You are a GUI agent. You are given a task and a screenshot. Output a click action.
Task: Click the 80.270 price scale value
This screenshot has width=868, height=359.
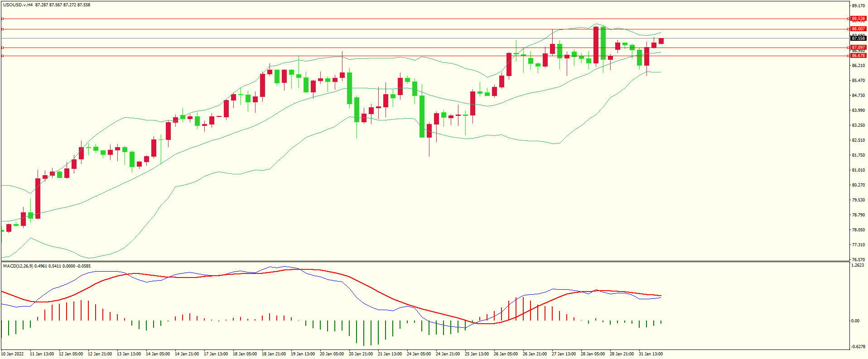(x=858, y=185)
